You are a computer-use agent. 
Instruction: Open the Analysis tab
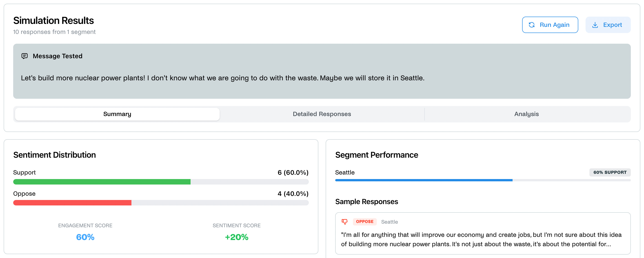(x=526, y=114)
